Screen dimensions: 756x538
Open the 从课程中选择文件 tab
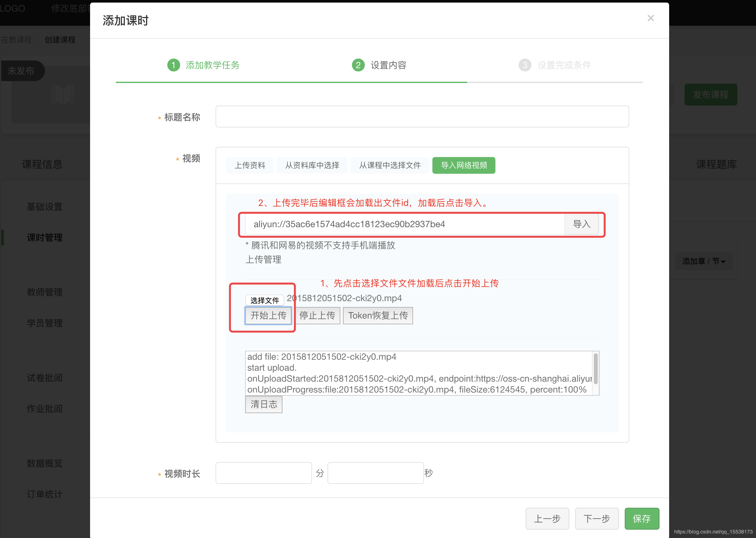(x=390, y=165)
